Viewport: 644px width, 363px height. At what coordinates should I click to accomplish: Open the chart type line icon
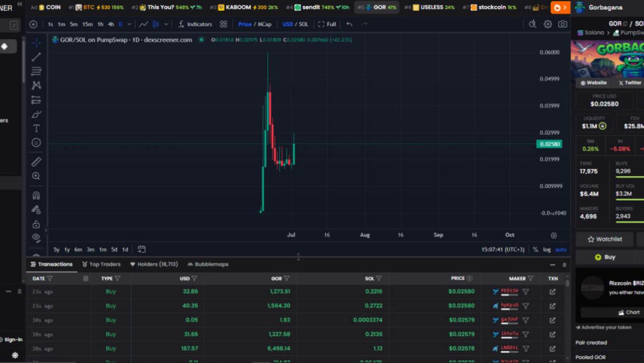click(x=143, y=24)
